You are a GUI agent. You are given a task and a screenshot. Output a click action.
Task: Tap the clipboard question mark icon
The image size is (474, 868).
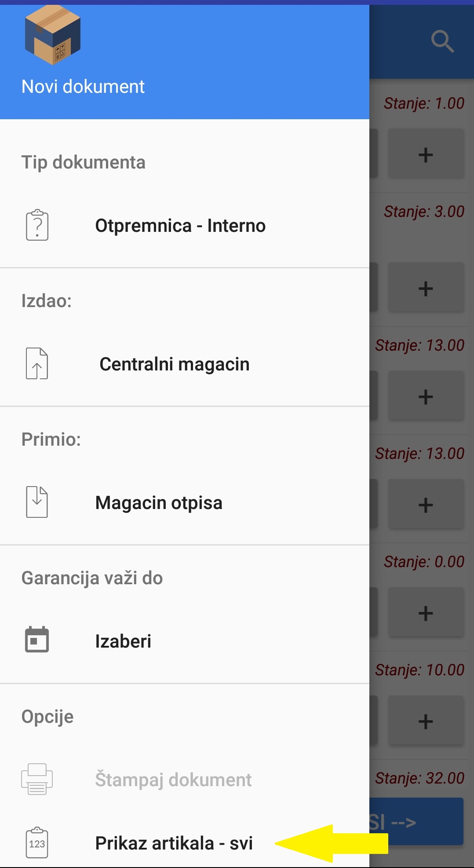coord(37,225)
